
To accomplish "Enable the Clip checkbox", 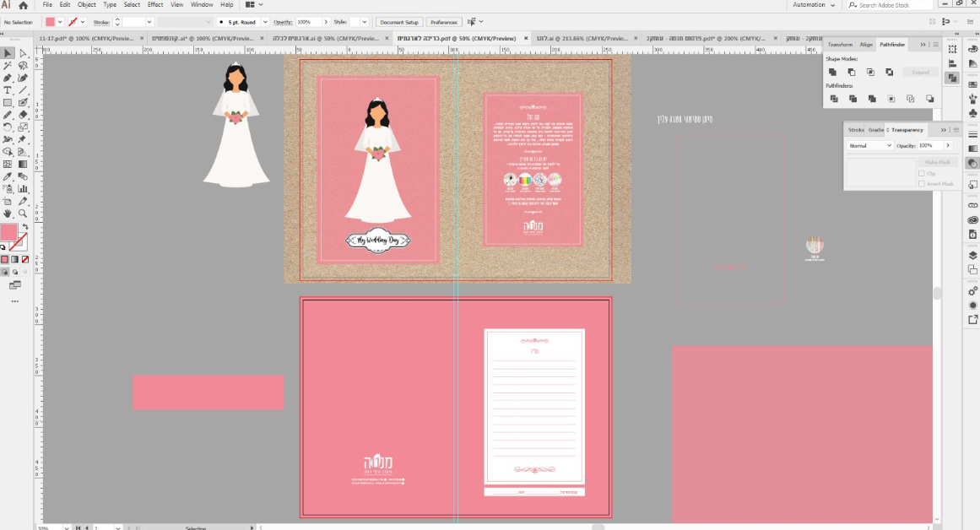I will (x=921, y=174).
